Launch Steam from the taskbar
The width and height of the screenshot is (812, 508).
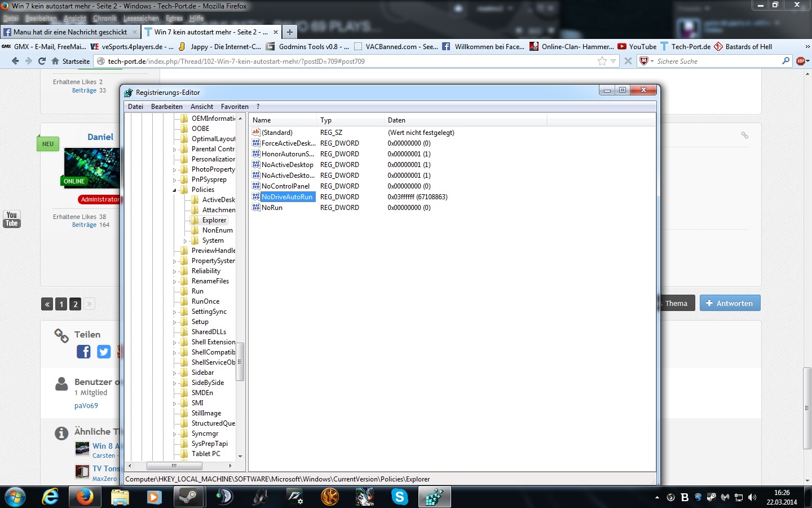point(188,497)
